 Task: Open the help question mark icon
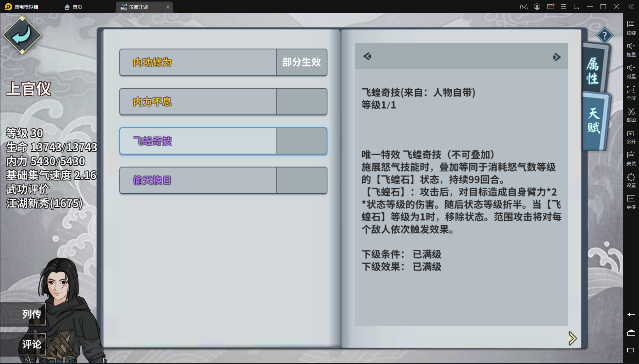tap(604, 36)
